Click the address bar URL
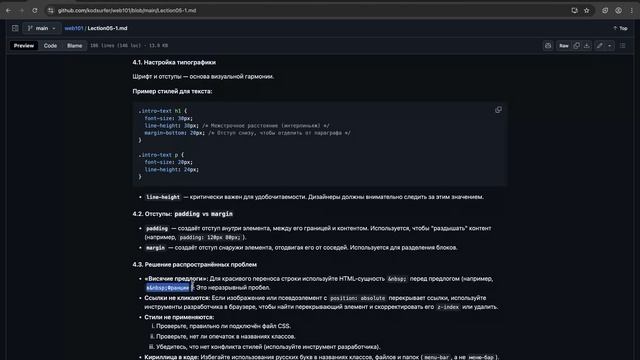Viewport: 640px width, 360px height. pyautogui.click(x=127, y=11)
